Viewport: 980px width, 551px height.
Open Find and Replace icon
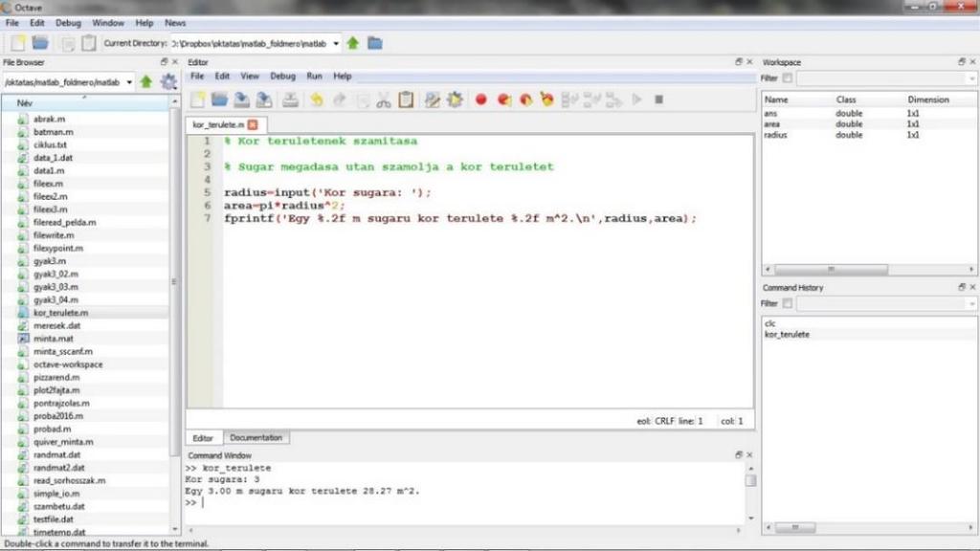(432, 99)
